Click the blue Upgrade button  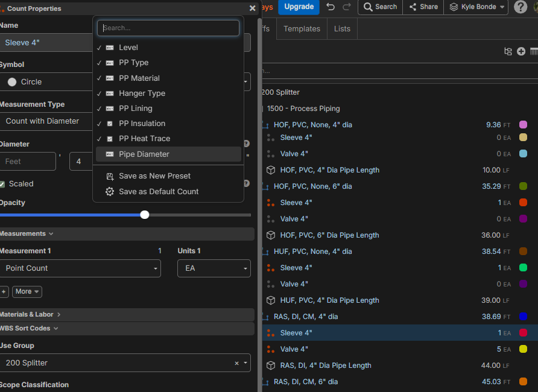point(299,7)
